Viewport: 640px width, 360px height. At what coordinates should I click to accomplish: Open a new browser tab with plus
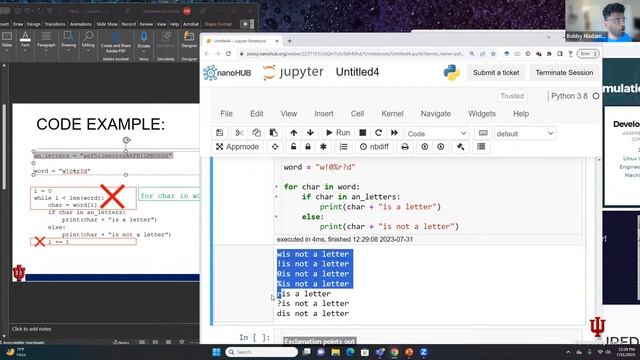[x=289, y=41]
